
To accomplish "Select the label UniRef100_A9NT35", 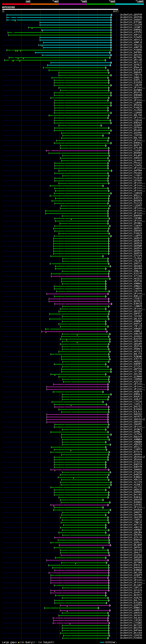I will [x=131, y=48].
